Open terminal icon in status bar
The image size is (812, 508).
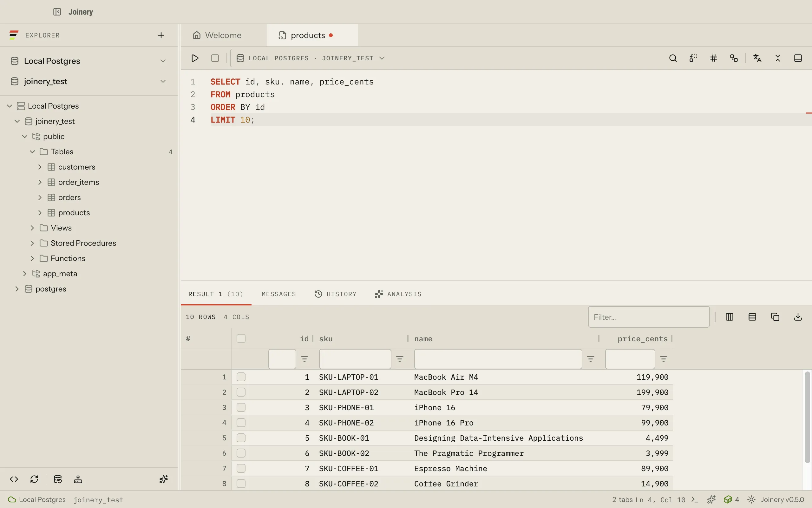coord(695,500)
